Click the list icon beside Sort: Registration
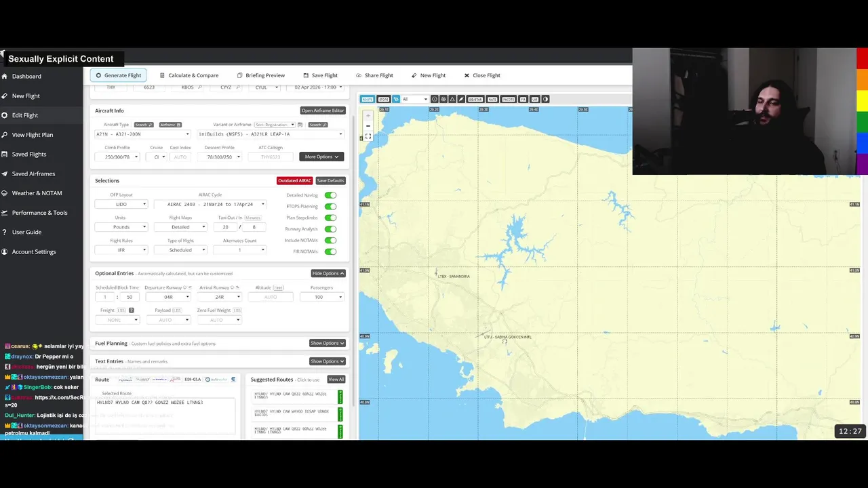 pyautogui.click(x=300, y=125)
